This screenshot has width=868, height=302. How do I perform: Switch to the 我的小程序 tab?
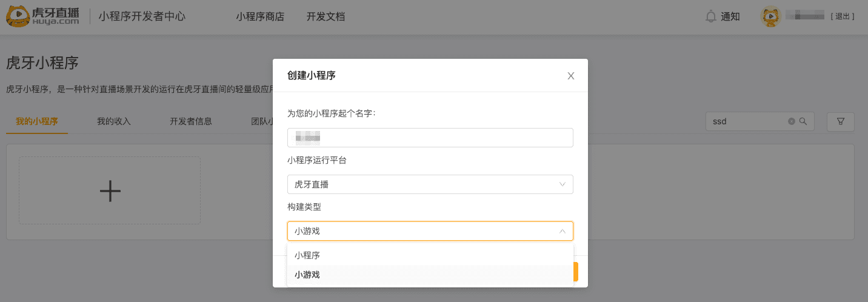coord(37,121)
